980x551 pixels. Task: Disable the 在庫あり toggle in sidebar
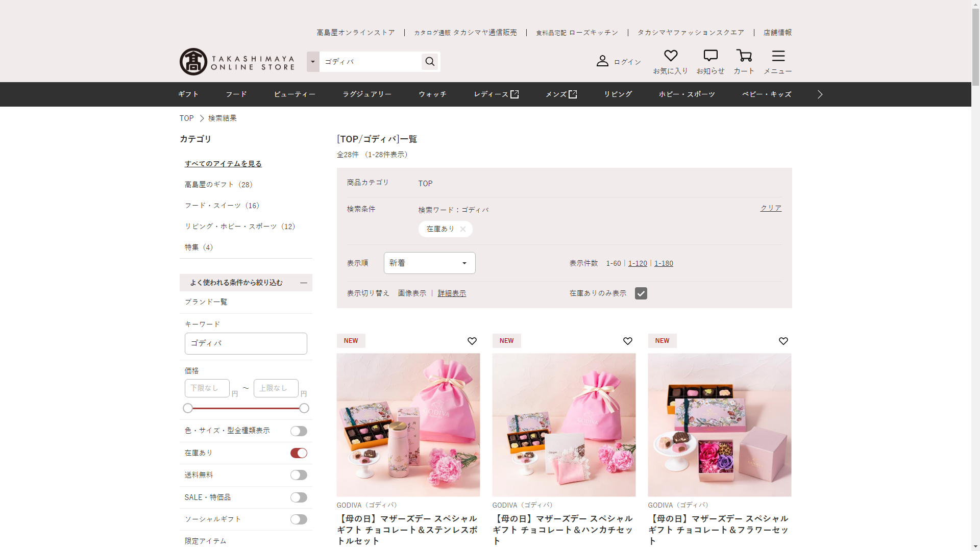[x=299, y=453]
